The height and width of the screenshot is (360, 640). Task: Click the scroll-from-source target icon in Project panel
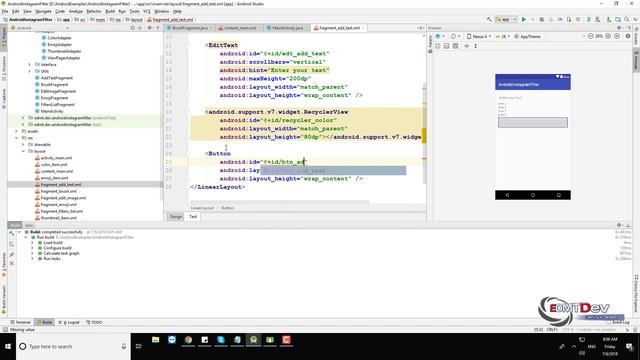(x=133, y=28)
